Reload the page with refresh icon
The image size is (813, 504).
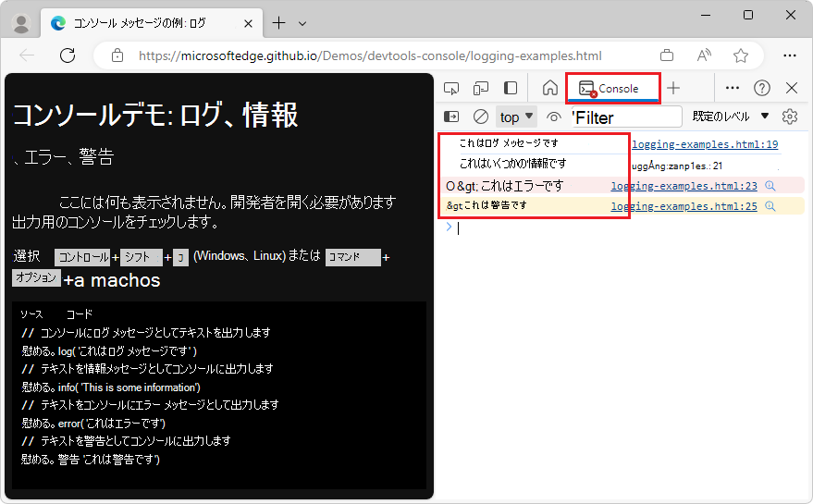coord(68,55)
